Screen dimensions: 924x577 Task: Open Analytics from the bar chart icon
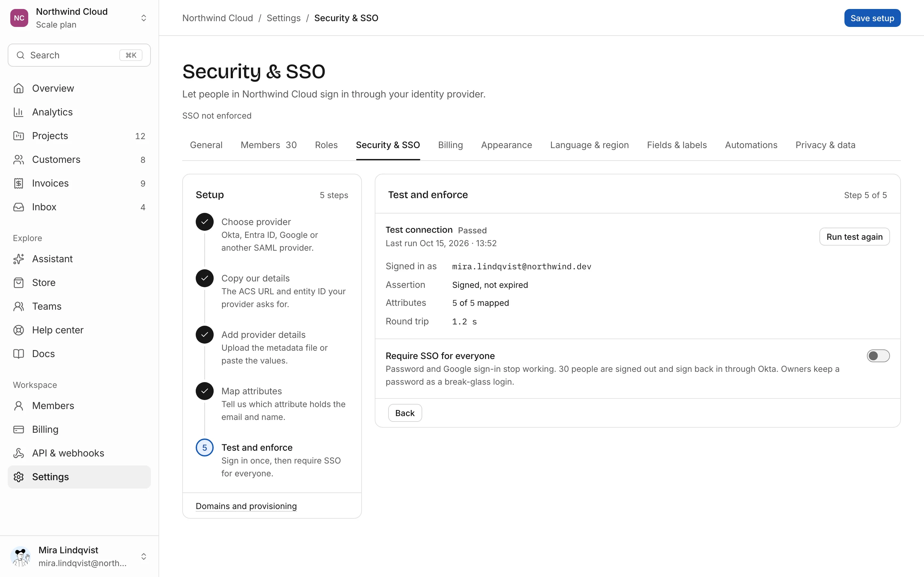(18, 112)
